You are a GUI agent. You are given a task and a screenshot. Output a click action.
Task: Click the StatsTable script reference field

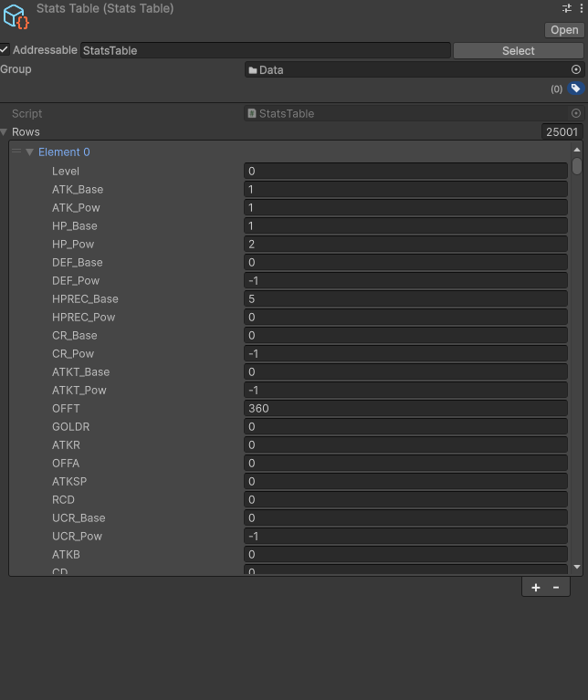415,113
